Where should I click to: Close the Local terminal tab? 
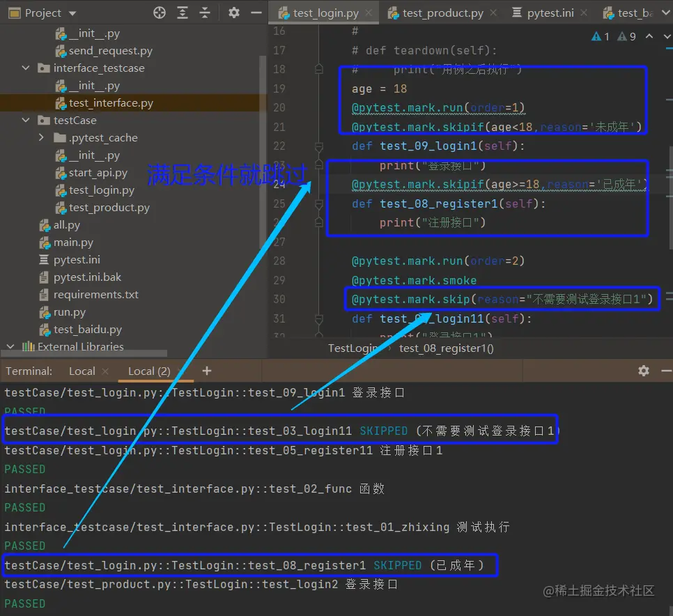tap(105, 371)
